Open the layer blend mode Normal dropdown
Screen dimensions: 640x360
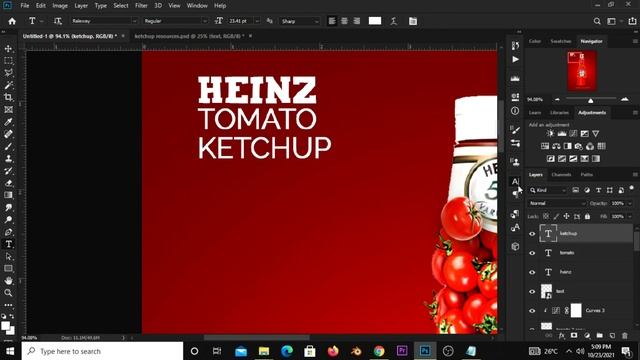tap(557, 203)
